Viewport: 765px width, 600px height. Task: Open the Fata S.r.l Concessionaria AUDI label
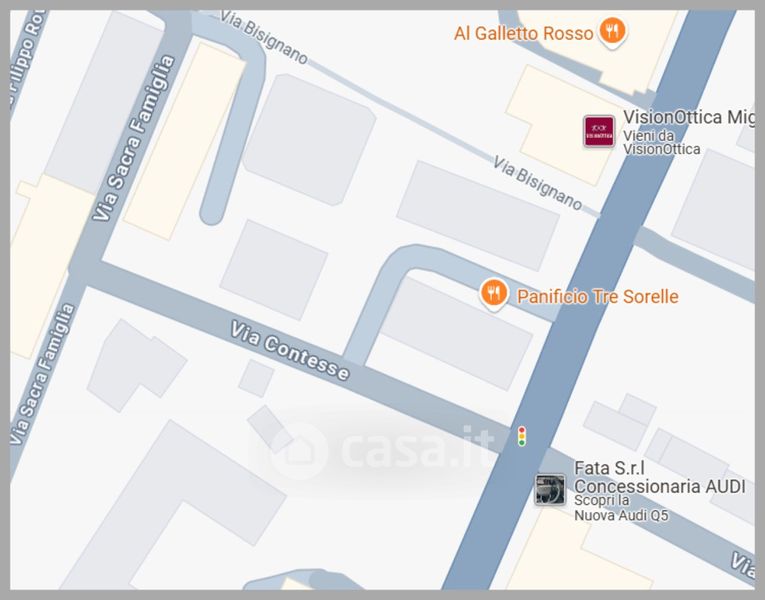(x=659, y=477)
